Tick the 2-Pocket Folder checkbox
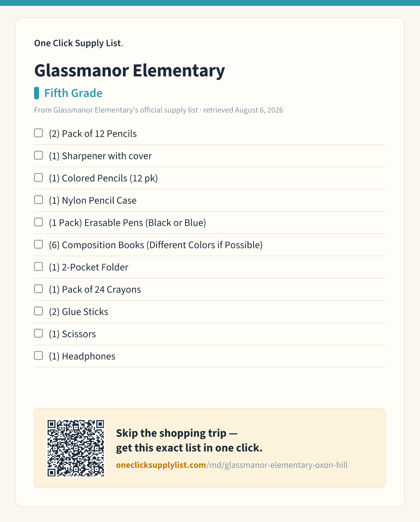The height and width of the screenshot is (522, 420). tap(38, 266)
